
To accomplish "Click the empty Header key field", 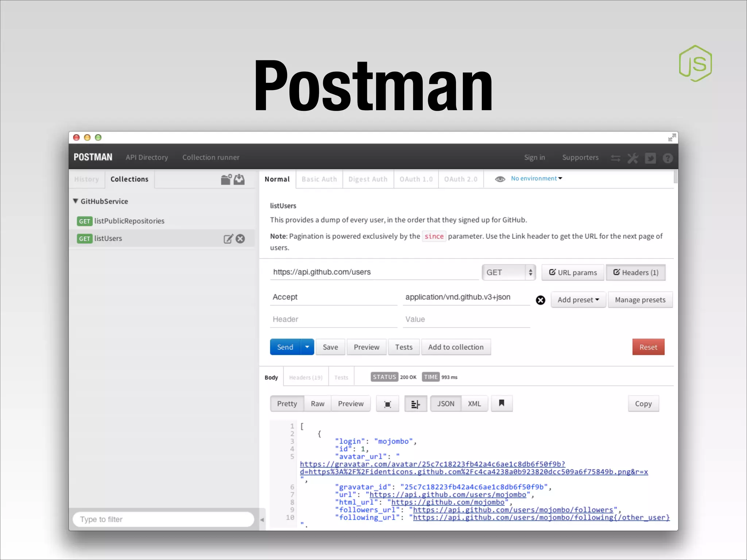I will (x=333, y=319).
